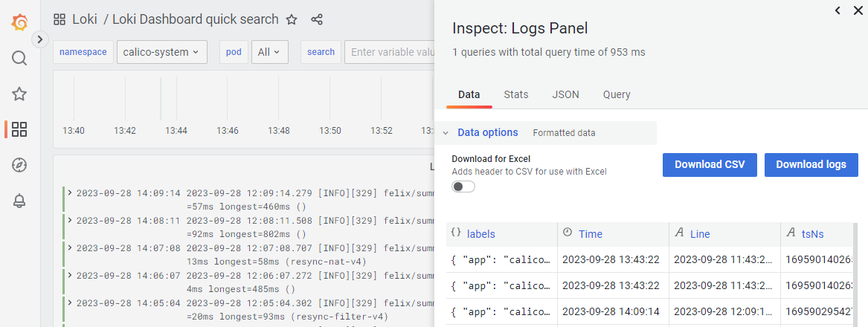Open the pod All dropdown
The image size is (868, 327).
tap(269, 52)
